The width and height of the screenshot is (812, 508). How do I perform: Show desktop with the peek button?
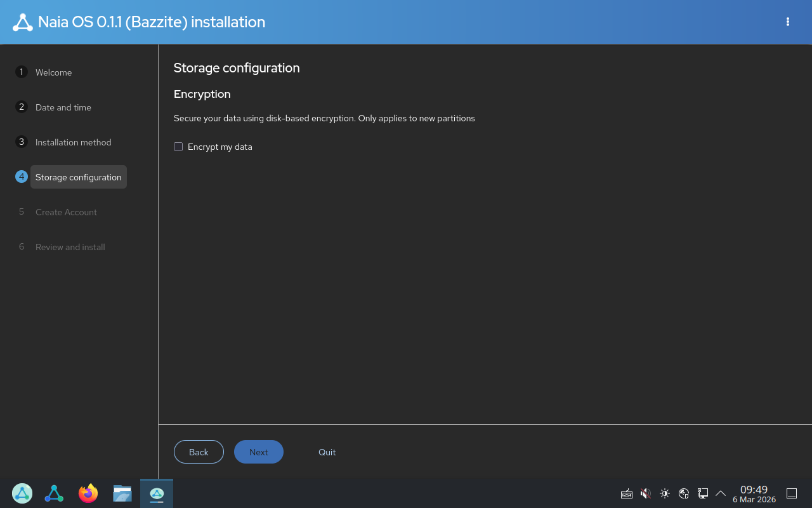[x=792, y=493]
